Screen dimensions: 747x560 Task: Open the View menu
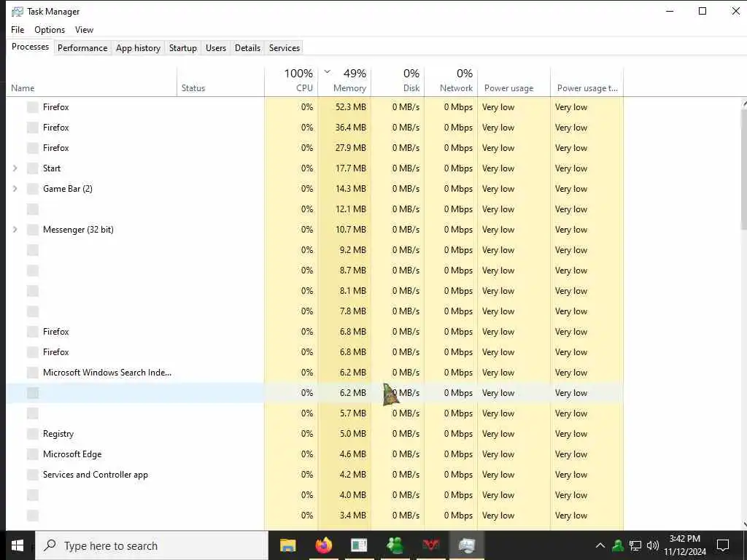tap(85, 29)
